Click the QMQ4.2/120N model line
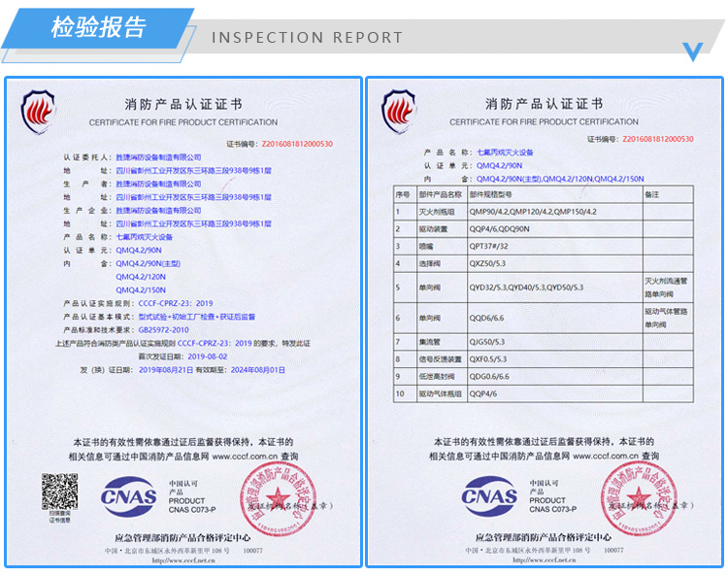The image size is (728, 577). pos(141,277)
